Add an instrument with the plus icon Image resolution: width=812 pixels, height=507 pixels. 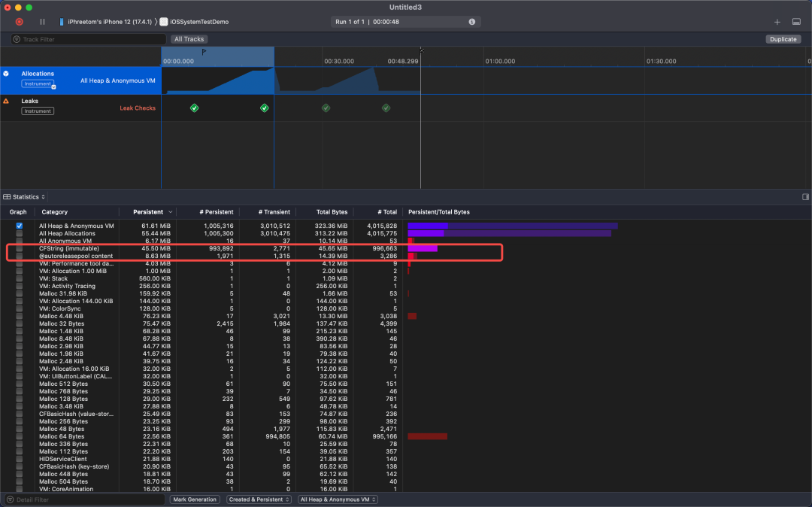point(777,22)
